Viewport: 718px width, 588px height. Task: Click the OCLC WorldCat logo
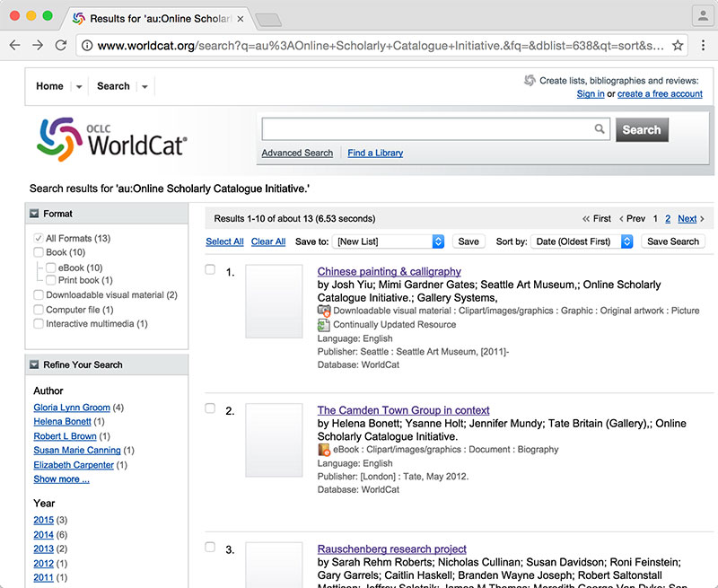click(x=112, y=139)
